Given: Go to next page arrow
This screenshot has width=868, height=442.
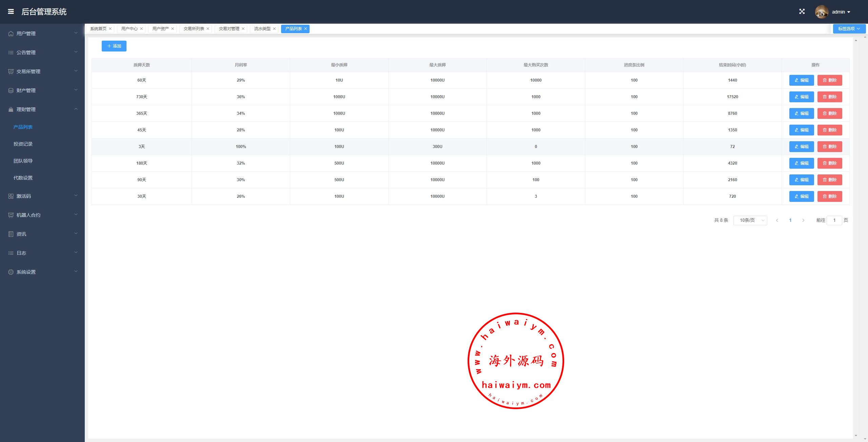Looking at the screenshot, I should [x=803, y=220].
